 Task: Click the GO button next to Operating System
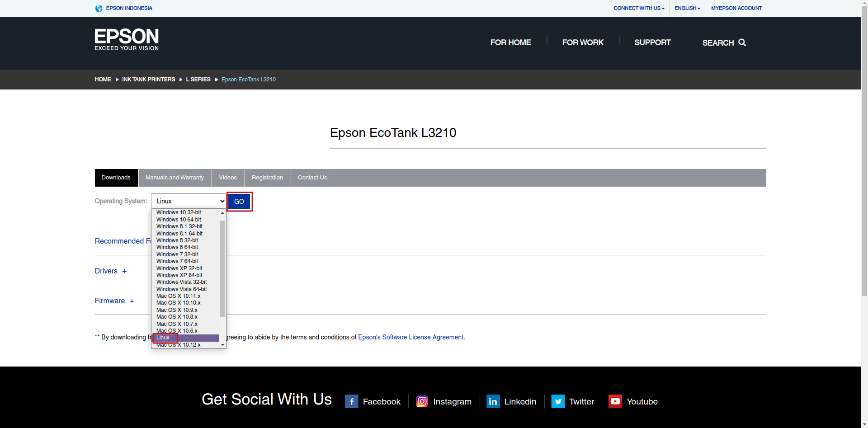pos(239,201)
